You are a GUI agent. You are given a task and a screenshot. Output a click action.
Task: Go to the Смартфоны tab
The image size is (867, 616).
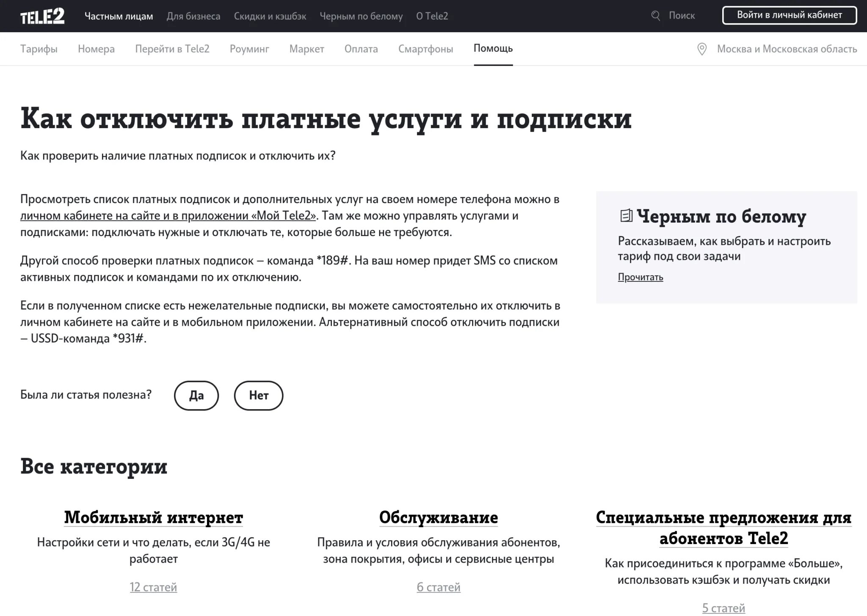click(x=425, y=49)
